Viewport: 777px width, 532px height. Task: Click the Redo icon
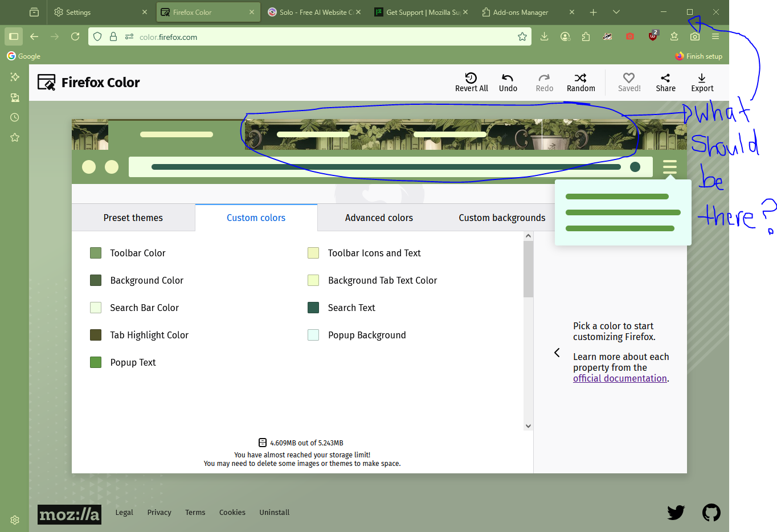pyautogui.click(x=544, y=78)
